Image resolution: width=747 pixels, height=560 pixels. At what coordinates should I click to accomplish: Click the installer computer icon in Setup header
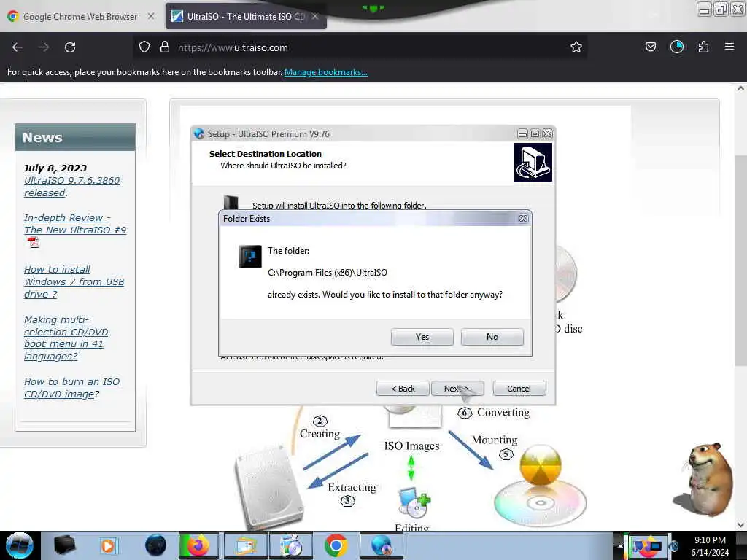point(533,163)
